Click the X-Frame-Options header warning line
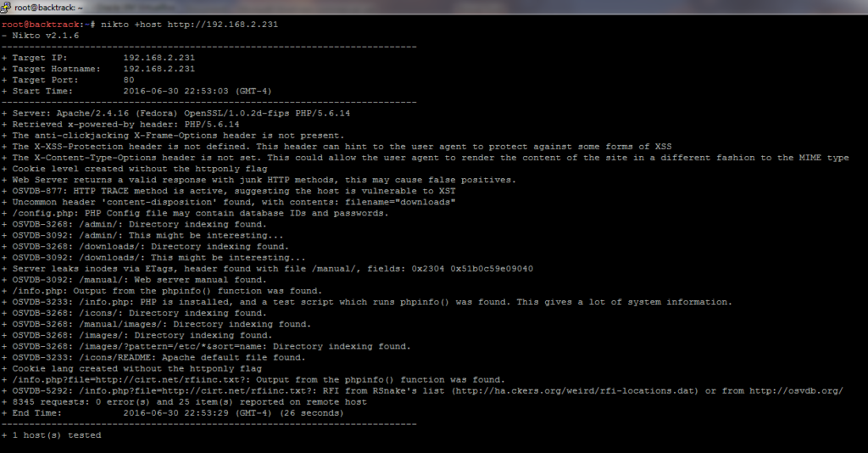This screenshot has width=868, height=453. [x=178, y=135]
